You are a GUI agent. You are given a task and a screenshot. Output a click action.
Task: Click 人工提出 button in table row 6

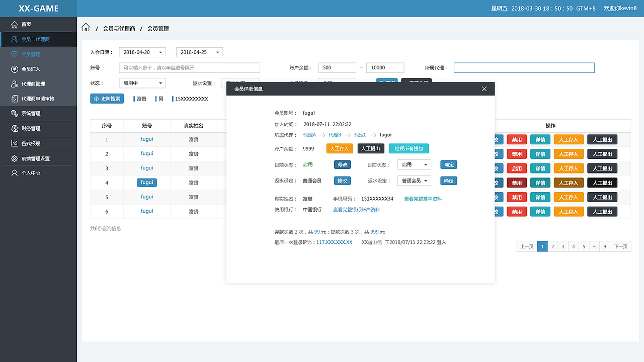click(x=602, y=212)
